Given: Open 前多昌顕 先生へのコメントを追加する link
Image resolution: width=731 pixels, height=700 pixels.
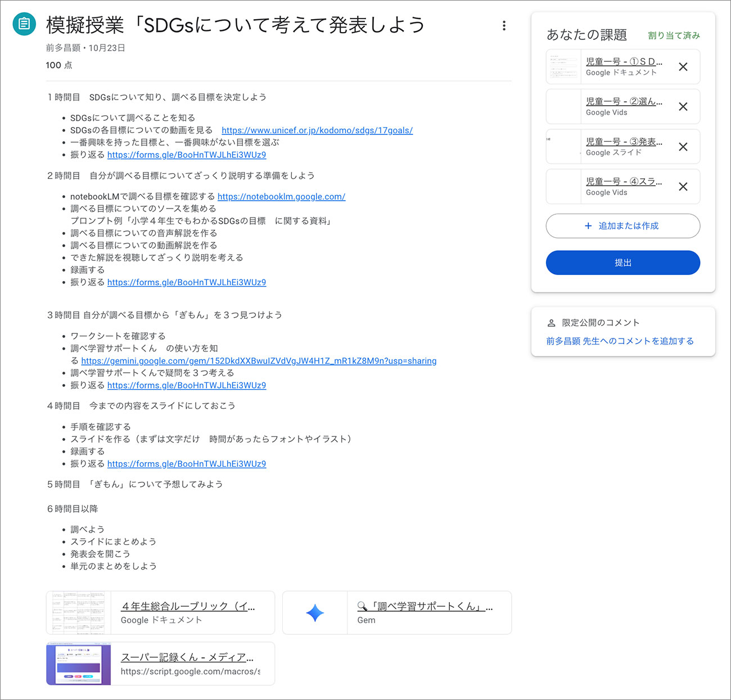Looking at the screenshot, I should 619,341.
